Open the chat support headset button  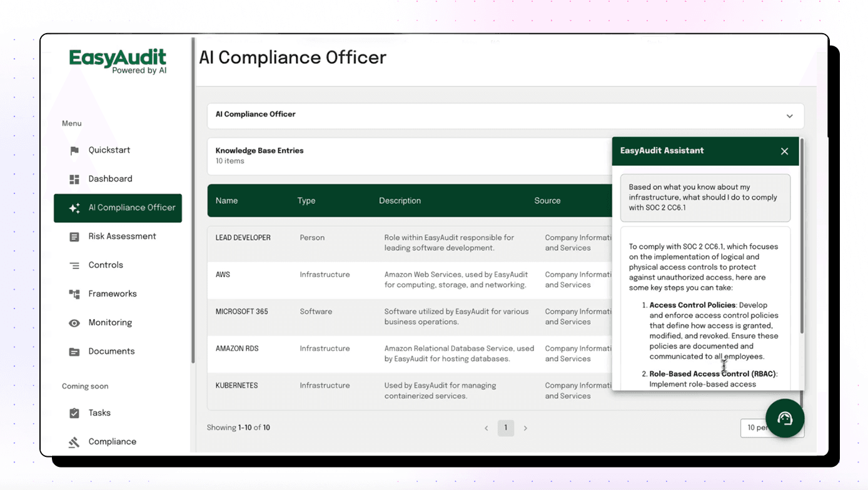tap(785, 418)
